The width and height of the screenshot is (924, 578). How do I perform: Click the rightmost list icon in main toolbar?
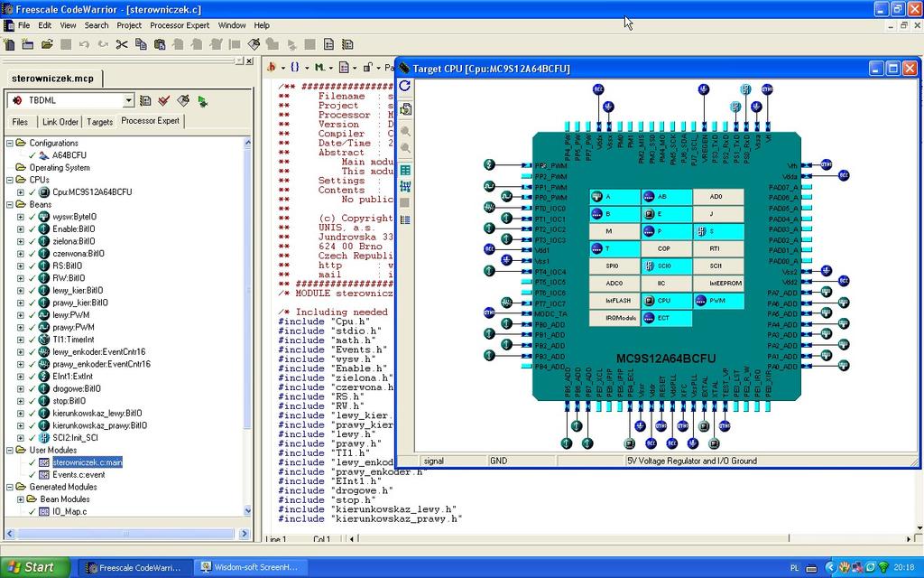347,44
